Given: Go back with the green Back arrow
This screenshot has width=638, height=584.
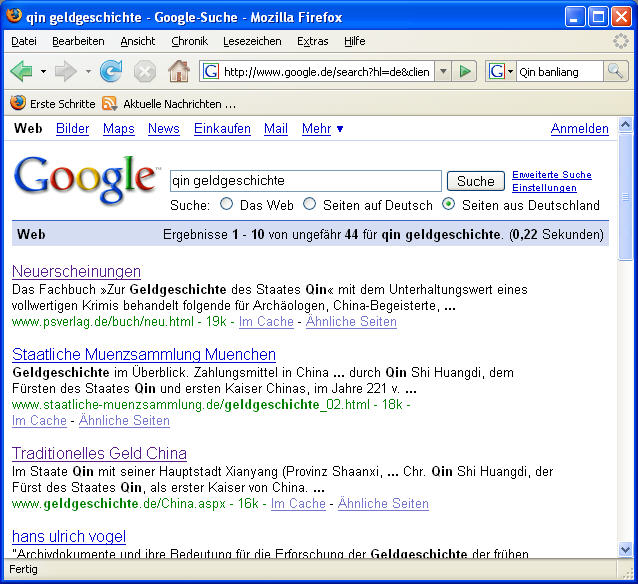Looking at the screenshot, I should (22, 72).
